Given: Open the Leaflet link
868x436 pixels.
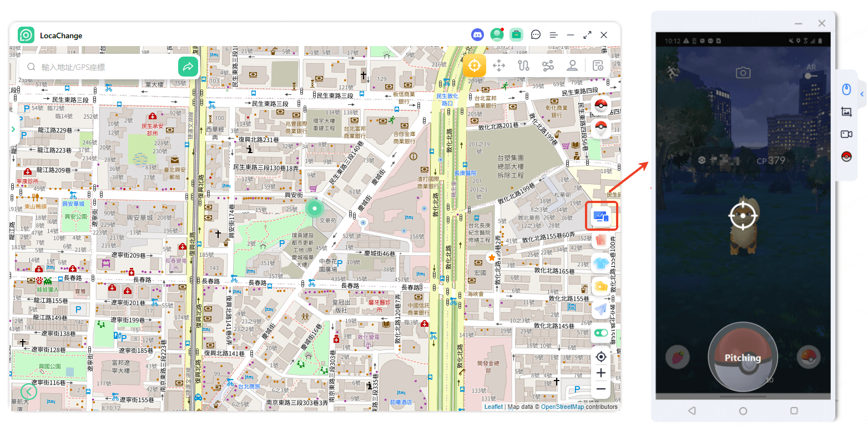Looking at the screenshot, I should point(493,407).
